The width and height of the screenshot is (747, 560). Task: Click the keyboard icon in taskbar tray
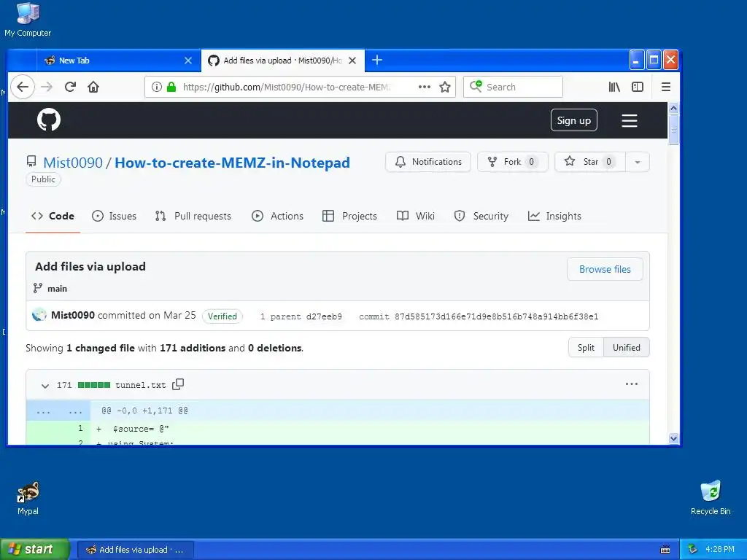(x=665, y=550)
